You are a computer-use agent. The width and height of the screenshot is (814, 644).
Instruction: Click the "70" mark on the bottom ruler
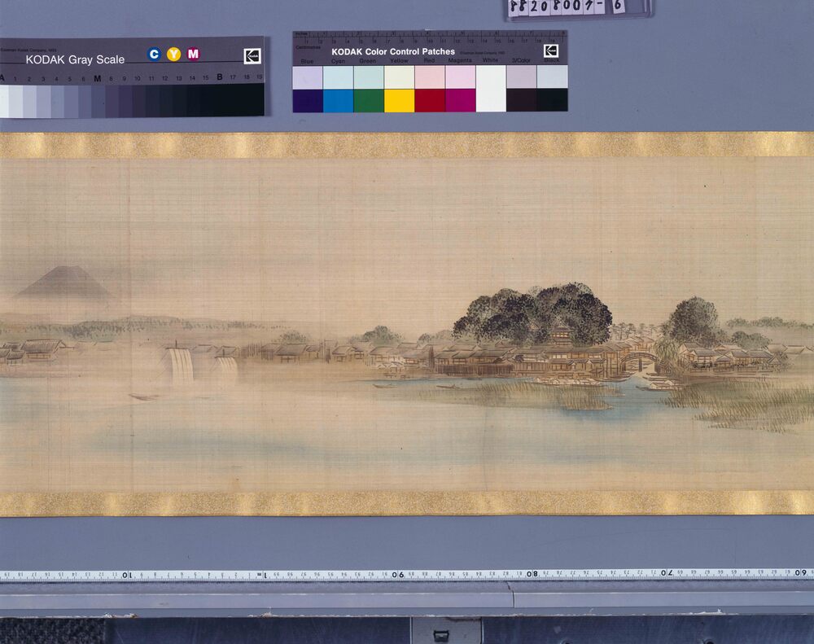[667, 573]
